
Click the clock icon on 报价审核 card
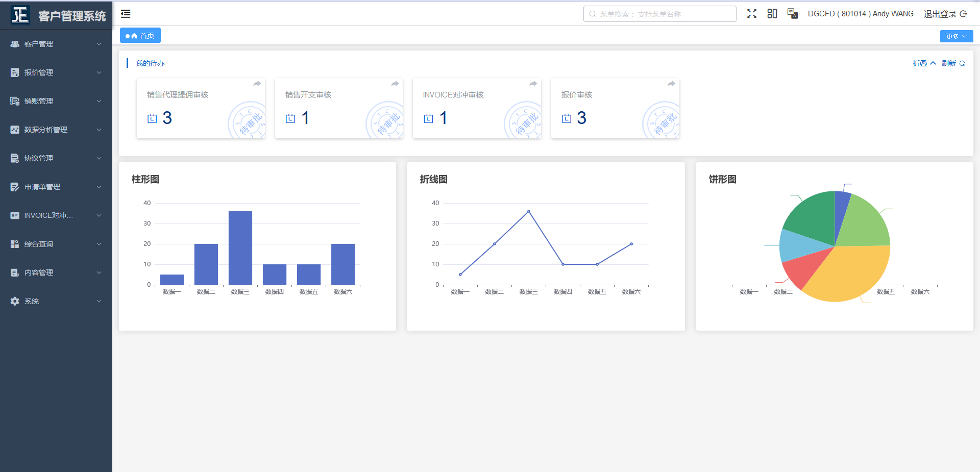[x=567, y=119]
